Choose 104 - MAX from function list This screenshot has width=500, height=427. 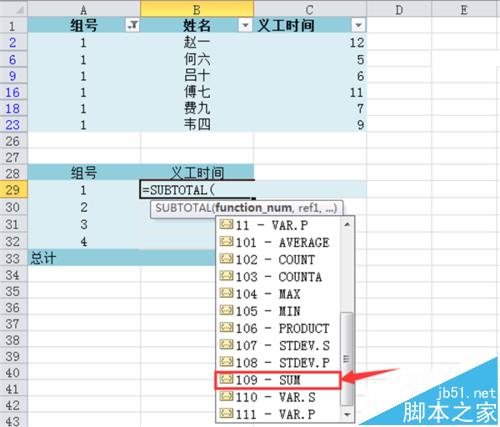pos(278,294)
